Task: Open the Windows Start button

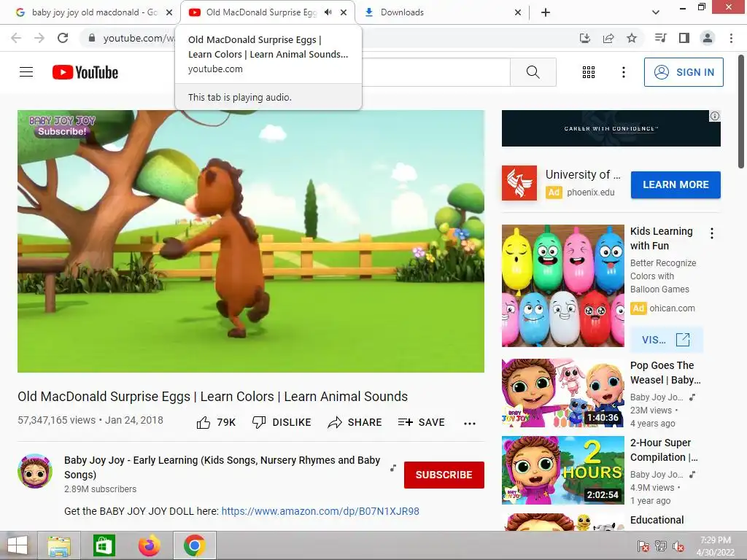Action: point(18,545)
